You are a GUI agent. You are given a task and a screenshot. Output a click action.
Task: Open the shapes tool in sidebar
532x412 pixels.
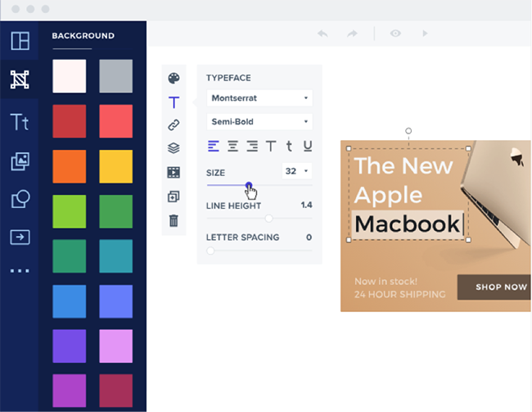pos(20,199)
